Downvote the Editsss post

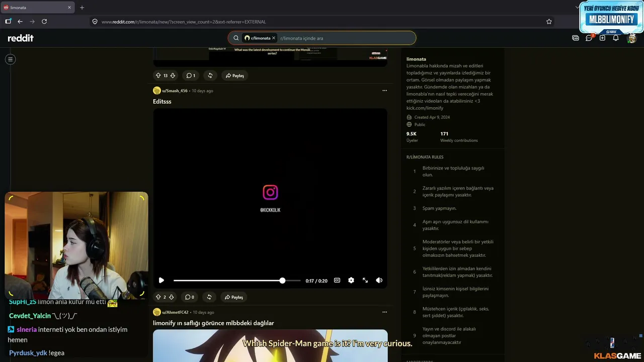point(171,297)
